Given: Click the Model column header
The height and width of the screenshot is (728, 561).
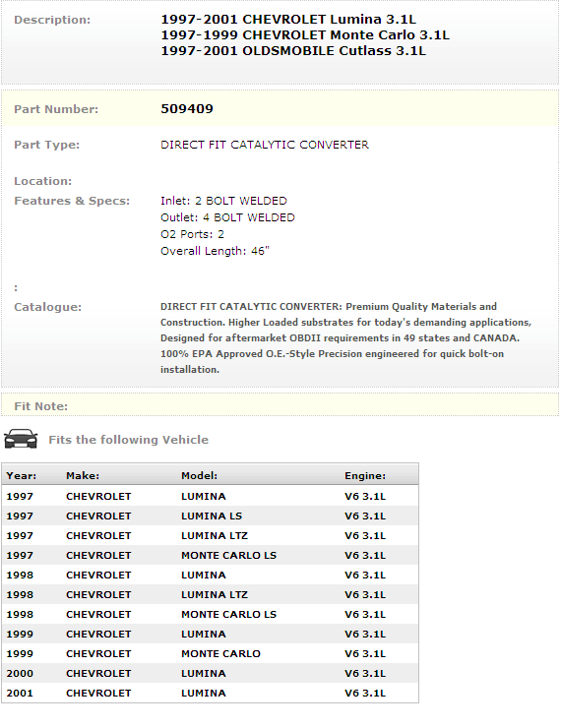Looking at the screenshot, I should 199,476.
